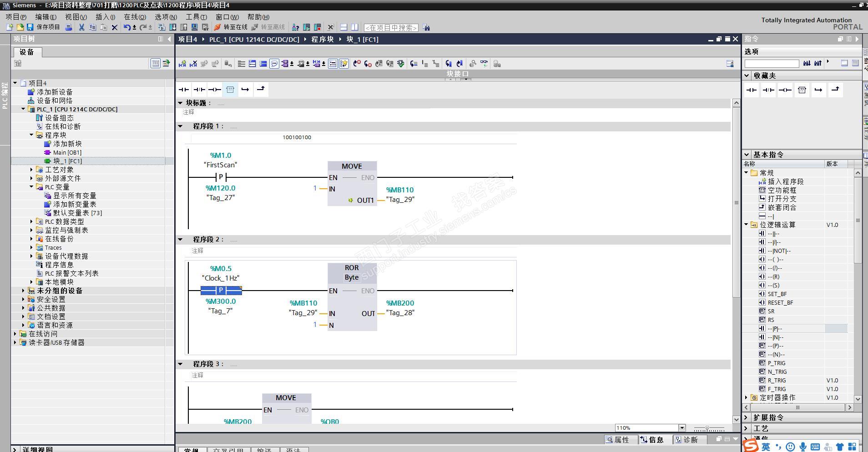Image resolution: width=868 pixels, height=452 pixels.
Task: Select the SET_BF instruction in list
Action: [x=777, y=294]
